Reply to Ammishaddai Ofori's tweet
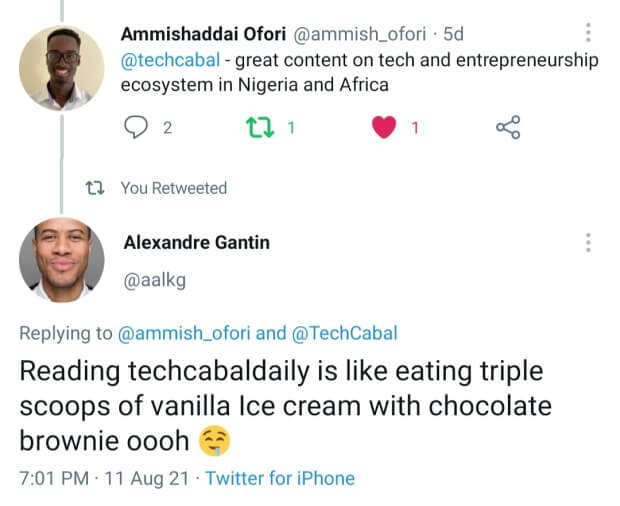This screenshot has height=506, width=620. click(135, 127)
